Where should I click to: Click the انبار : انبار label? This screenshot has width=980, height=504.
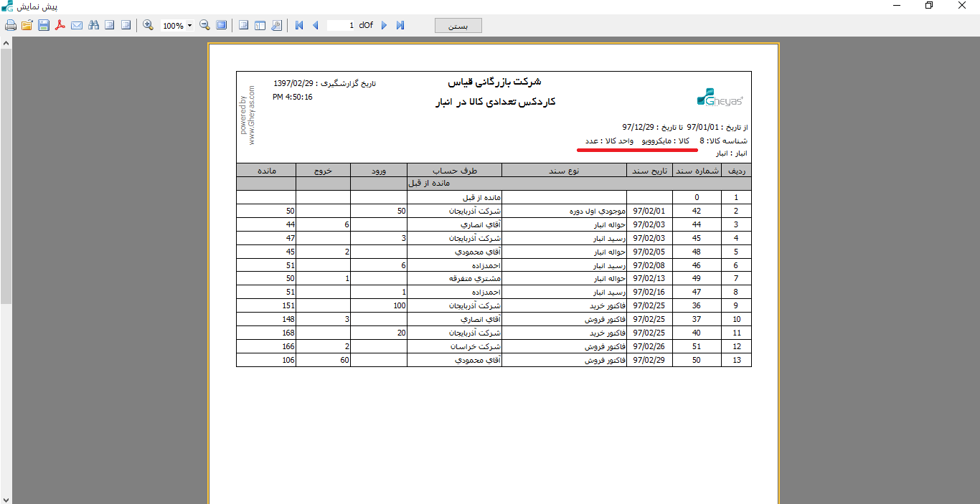click(730, 153)
